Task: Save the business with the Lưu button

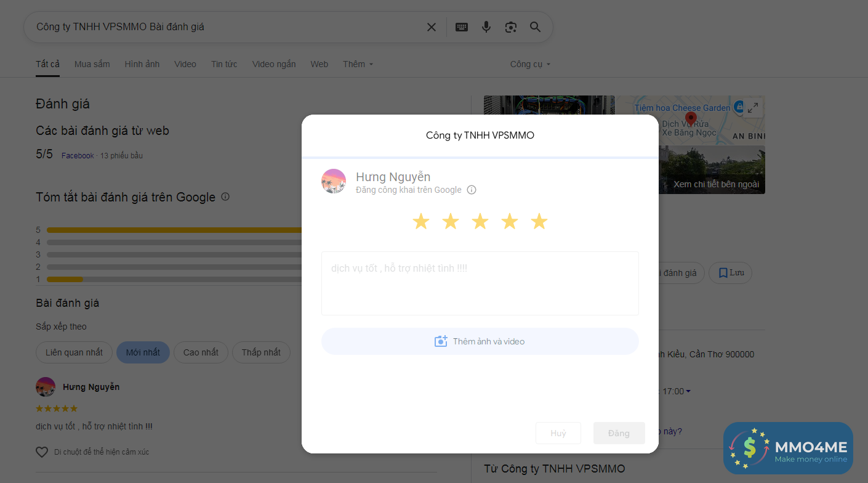Action: pos(730,273)
